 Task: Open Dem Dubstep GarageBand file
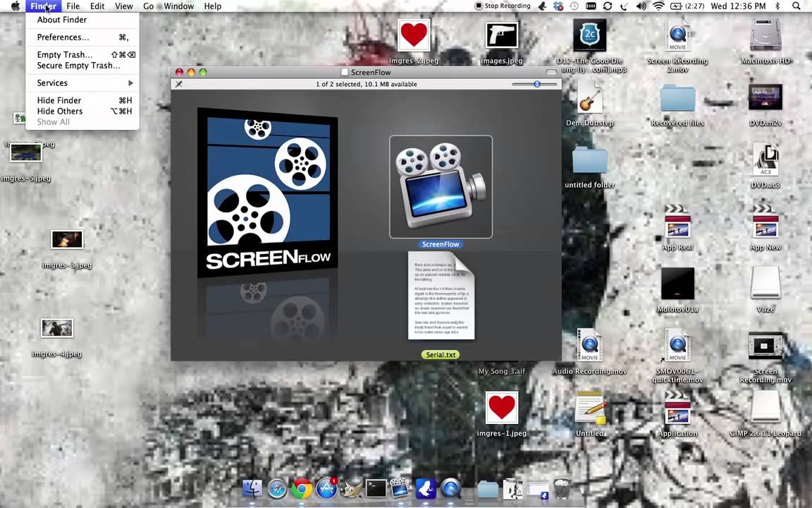589,97
